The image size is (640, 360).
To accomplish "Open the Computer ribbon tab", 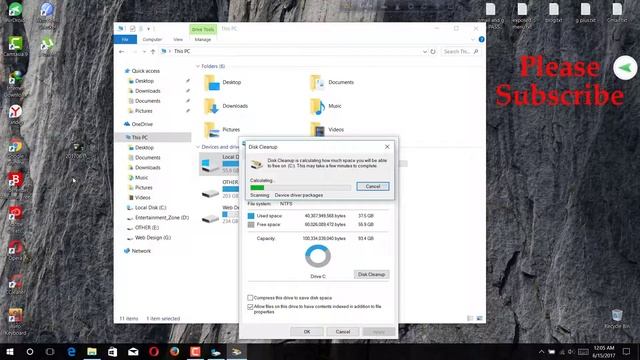I will point(152,40).
